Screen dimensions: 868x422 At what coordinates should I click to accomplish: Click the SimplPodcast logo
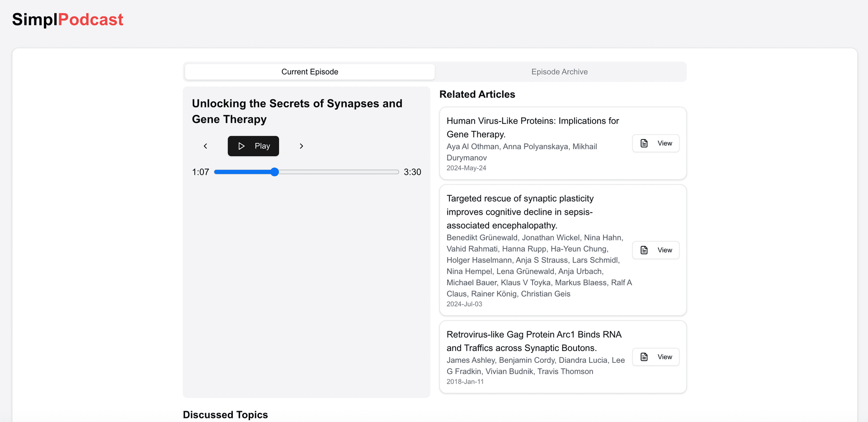[67, 19]
